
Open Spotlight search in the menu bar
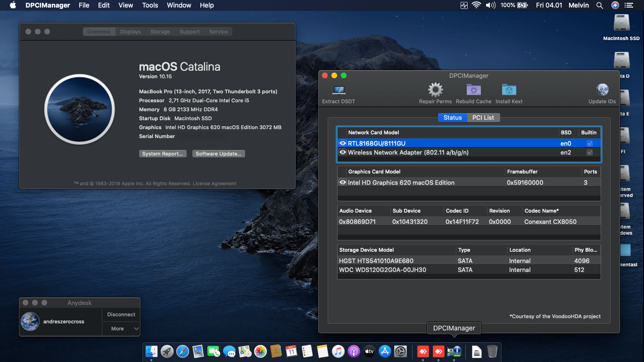599,5
